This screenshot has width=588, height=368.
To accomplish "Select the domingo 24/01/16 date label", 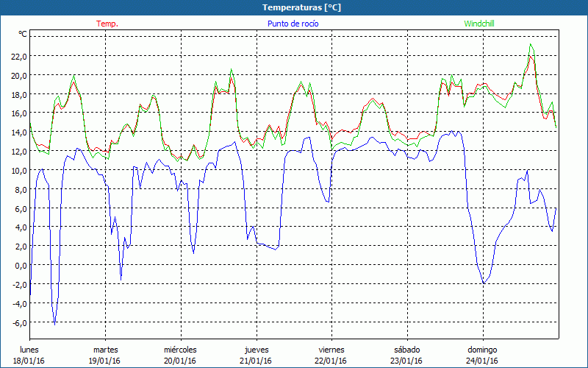I will (x=482, y=355).
